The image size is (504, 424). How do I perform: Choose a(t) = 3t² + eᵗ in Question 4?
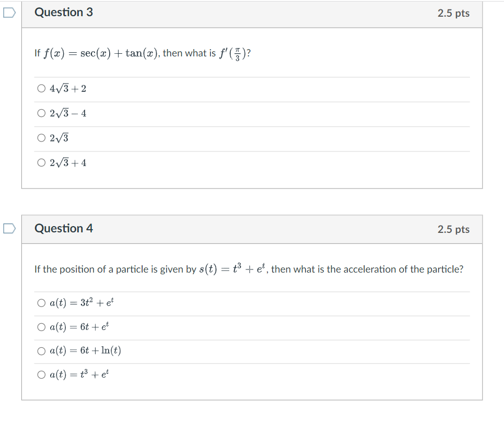coord(41,302)
